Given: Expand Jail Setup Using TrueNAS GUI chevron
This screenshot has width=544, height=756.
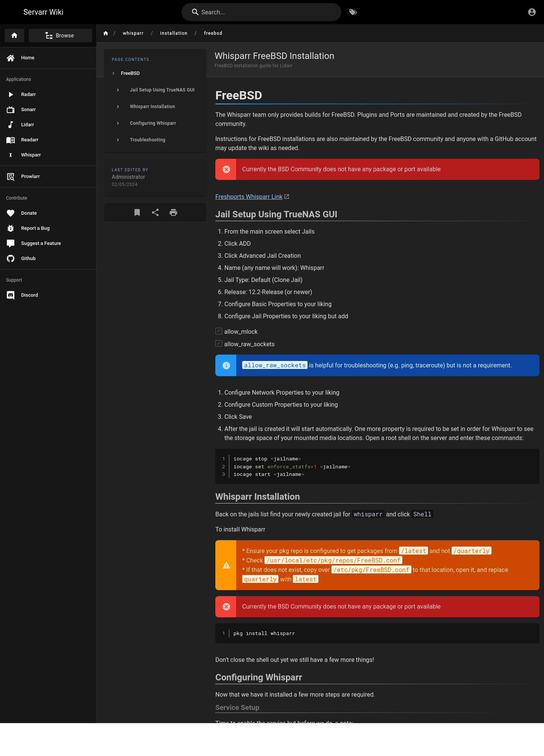Looking at the screenshot, I should pos(118,90).
